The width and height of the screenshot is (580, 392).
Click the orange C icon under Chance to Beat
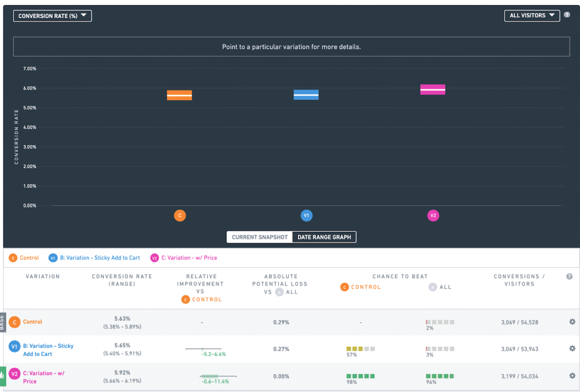pyautogui.click(x=344, y=287)
